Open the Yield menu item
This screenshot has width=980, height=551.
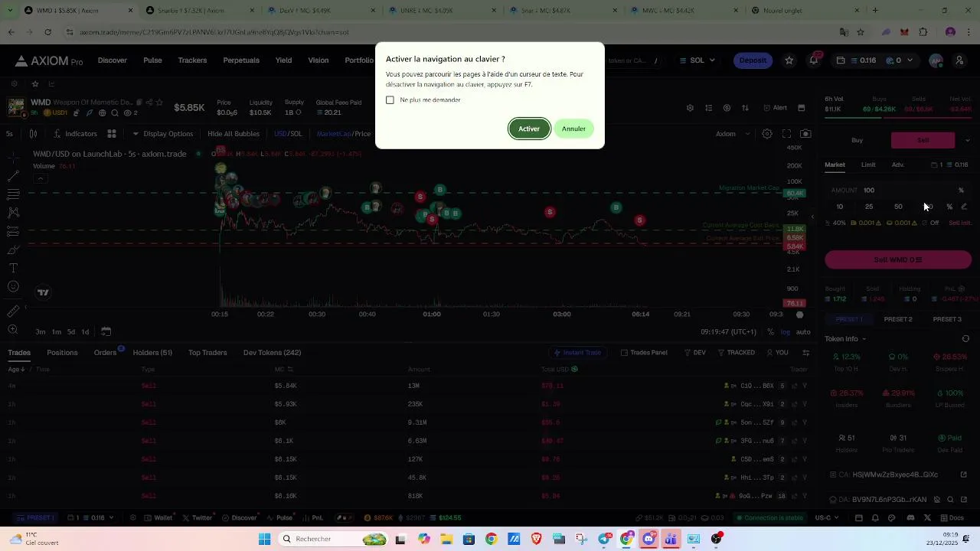coord(283,60)
